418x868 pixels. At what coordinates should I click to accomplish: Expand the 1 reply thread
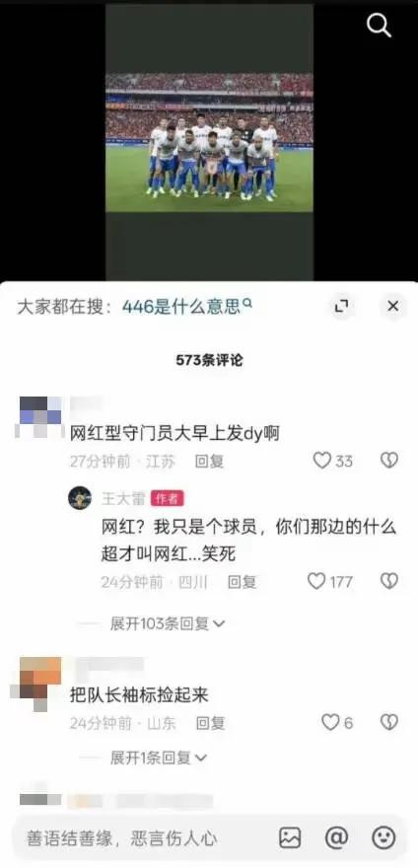pyautogui.click(x=159, y=757)
